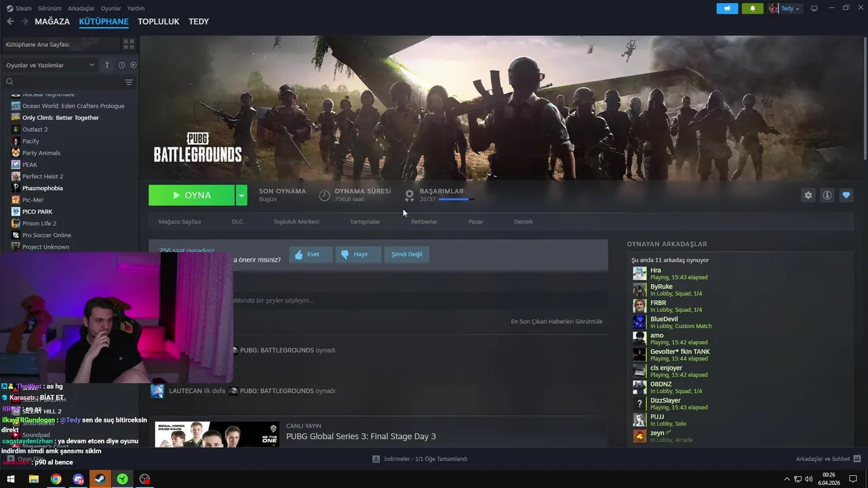This screenshot has height=488, width=868.
Task: Open the Rehberler tab
Action: point(424,222)
